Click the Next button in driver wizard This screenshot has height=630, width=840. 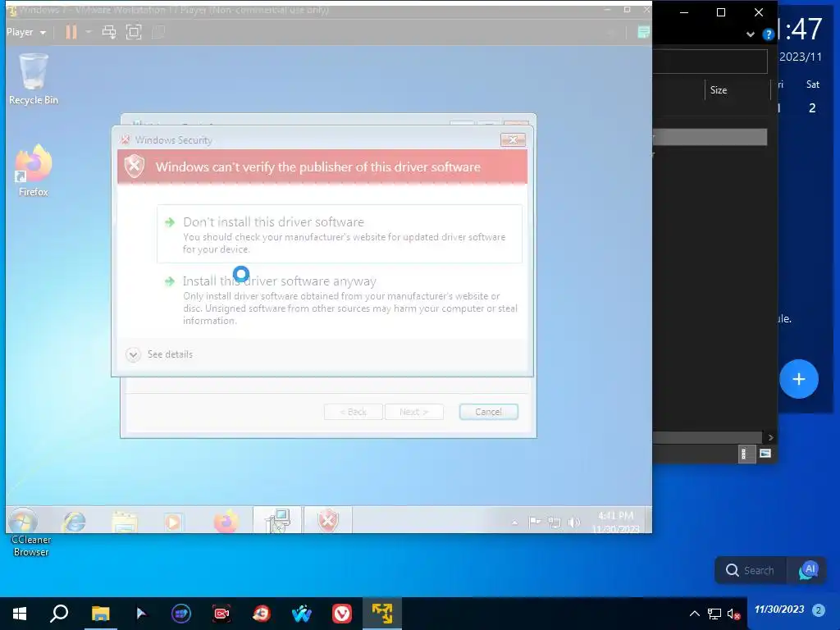[414, 412]
